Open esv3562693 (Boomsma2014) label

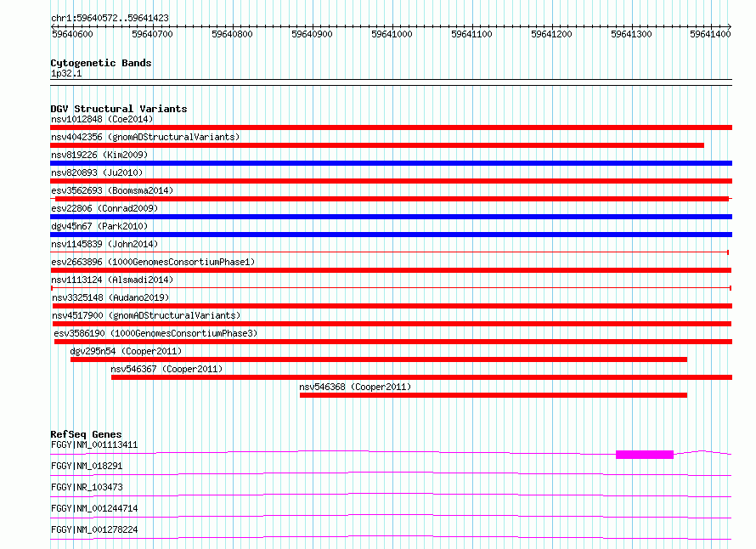click(x=112, y=190)
